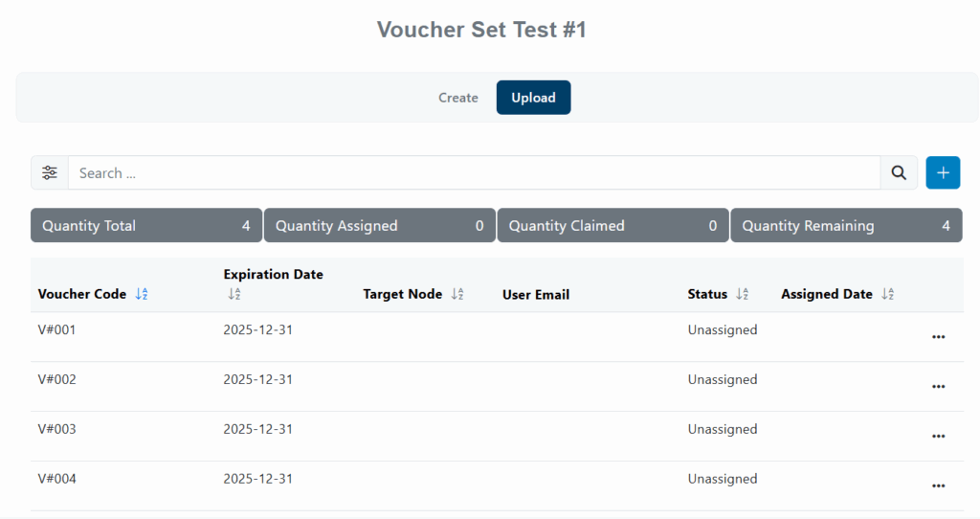Click the Quantity Claimed badge

click(612, 226)
